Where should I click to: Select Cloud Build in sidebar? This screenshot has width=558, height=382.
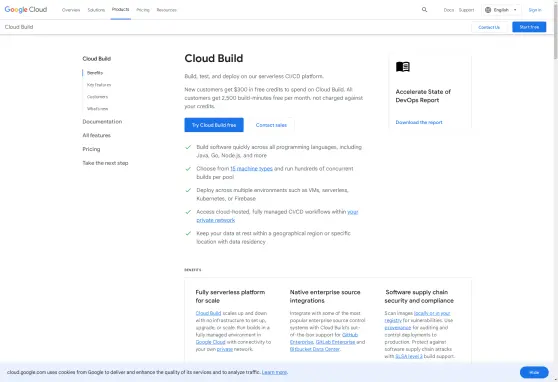(96, 59)
